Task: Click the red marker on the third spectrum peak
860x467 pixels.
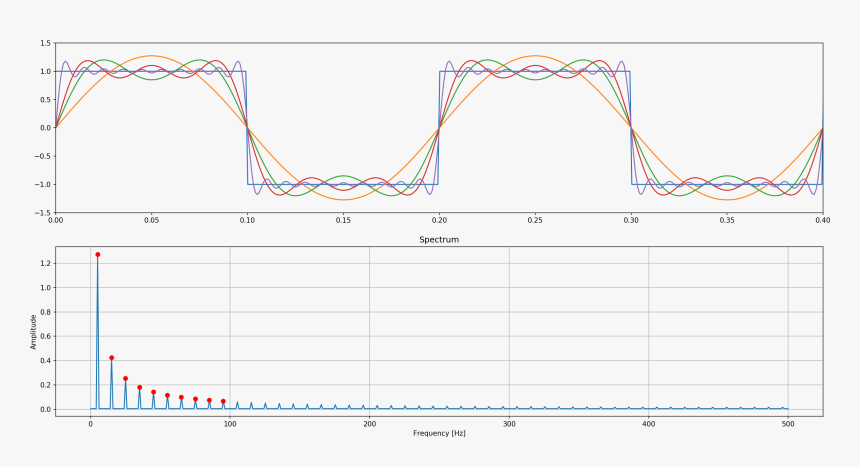Action: pyautogui.click(x=126, y=379)
